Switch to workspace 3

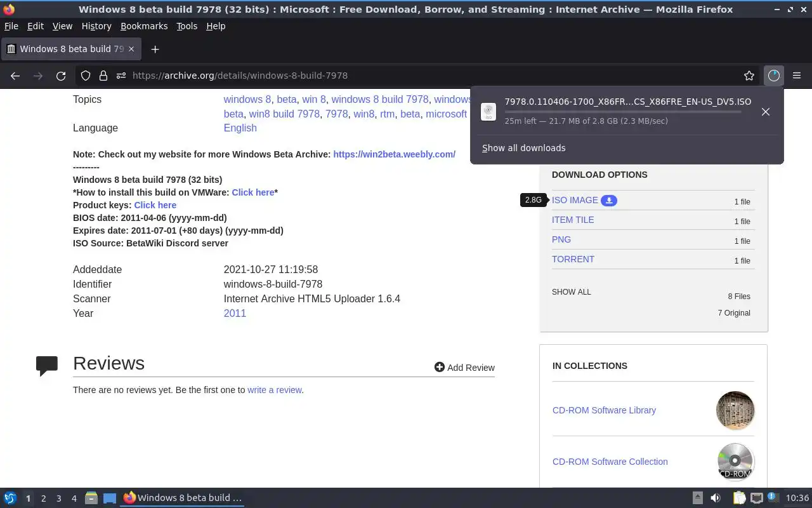click(58, 498)
